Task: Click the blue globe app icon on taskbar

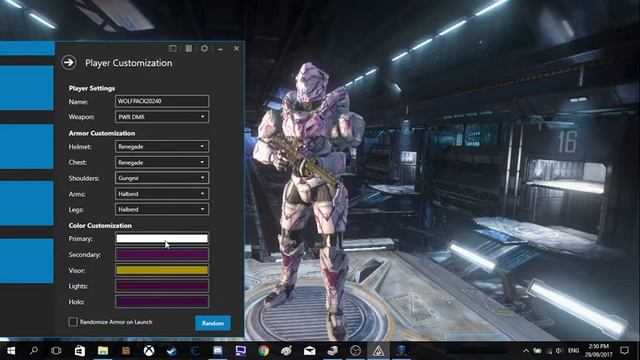Action: [401, 350]
